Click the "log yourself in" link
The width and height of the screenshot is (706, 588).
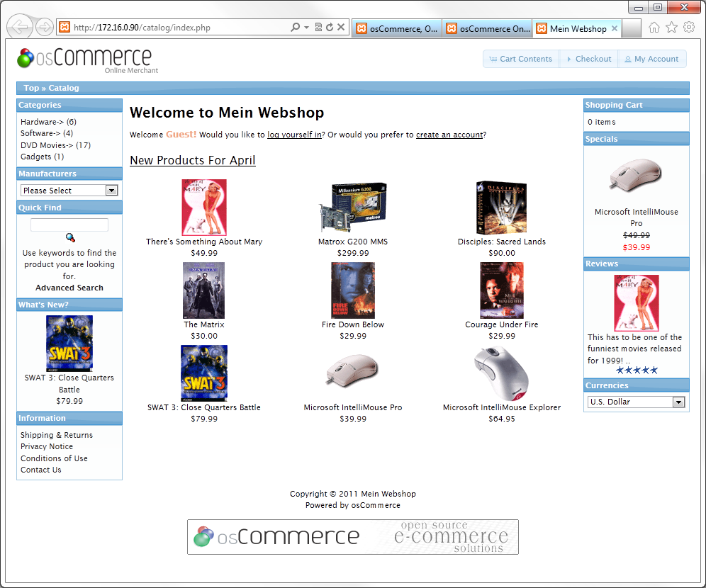coord(294,135)
